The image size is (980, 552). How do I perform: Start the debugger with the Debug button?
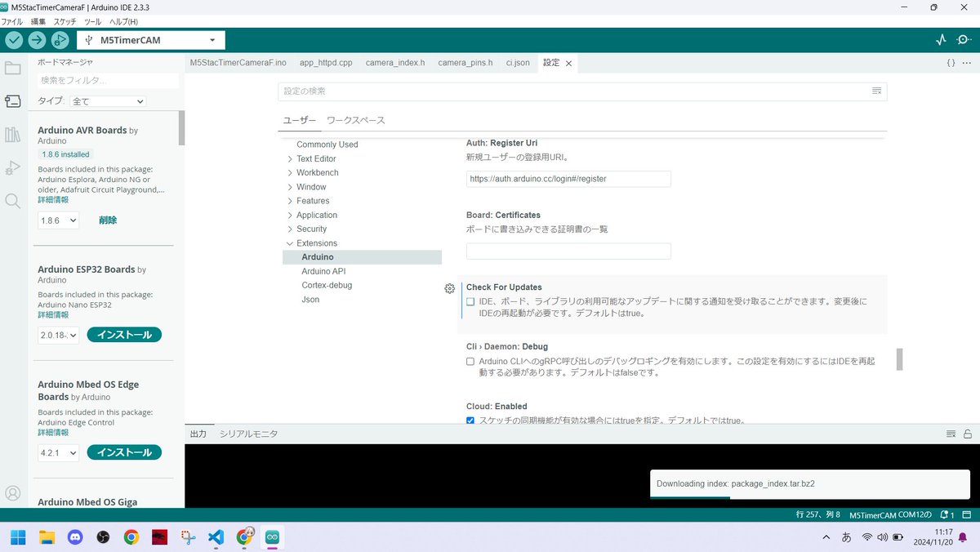(x=60, y=40)
